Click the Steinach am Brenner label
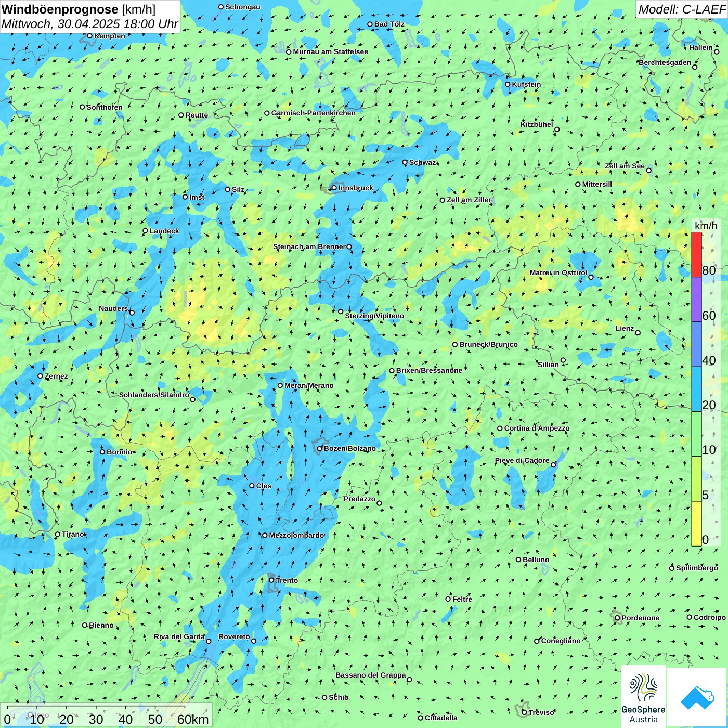Image resolution: width=728 pixels, height=728 pixels. 309,246
